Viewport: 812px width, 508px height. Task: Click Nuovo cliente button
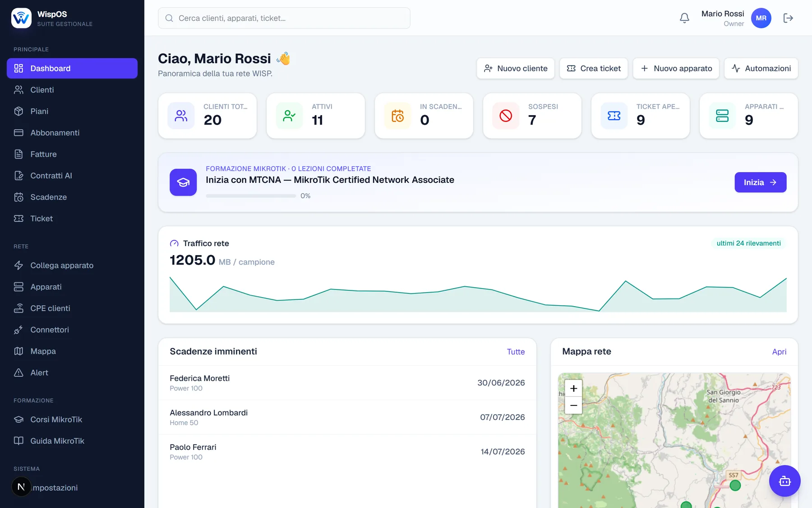(516, 68)
